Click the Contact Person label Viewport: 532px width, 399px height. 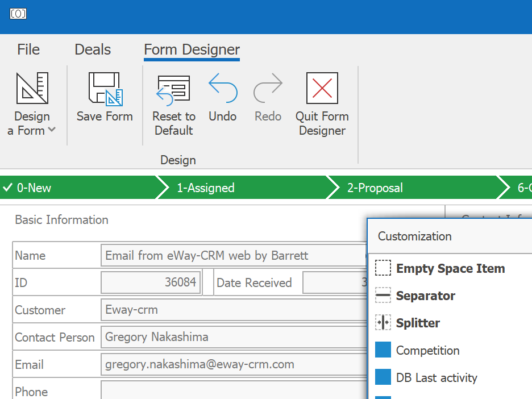pyautogui.click(x=55, y=338)
